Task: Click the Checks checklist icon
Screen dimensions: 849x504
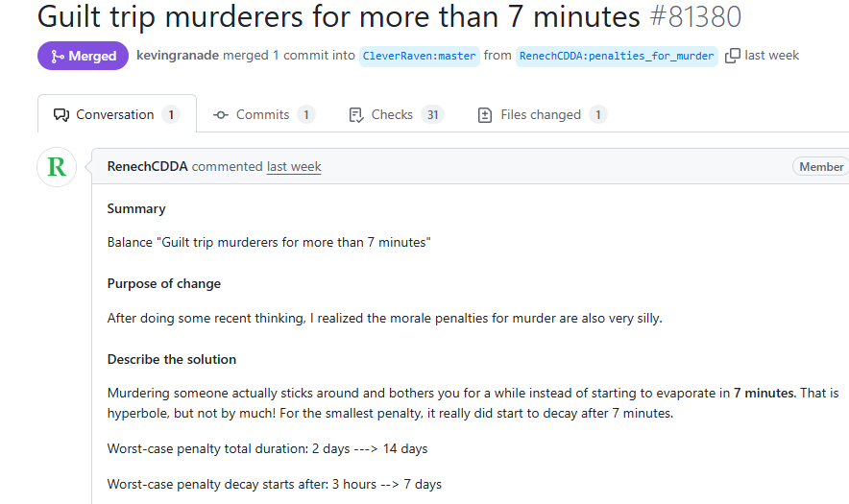Action: (355, 115)
